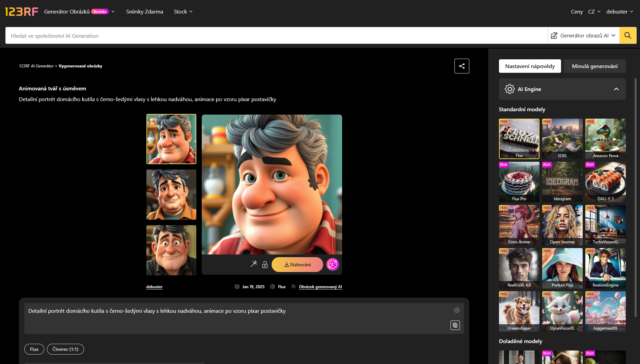Viewport: 640px width, 364px height.
Task: Click the pink circular regenerate icon
Action: click(333, 265)
